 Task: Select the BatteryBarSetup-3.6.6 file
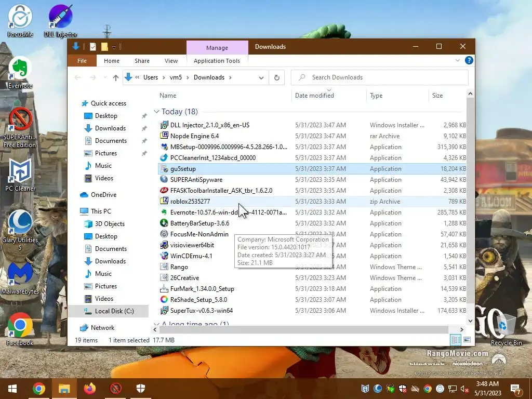(199, 223)
